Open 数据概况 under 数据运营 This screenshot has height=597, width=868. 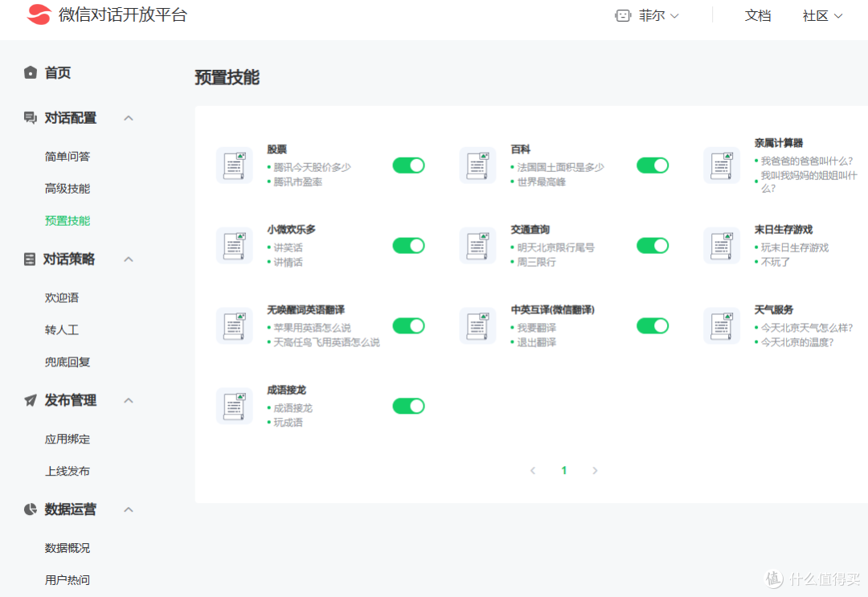click(68, 548)
